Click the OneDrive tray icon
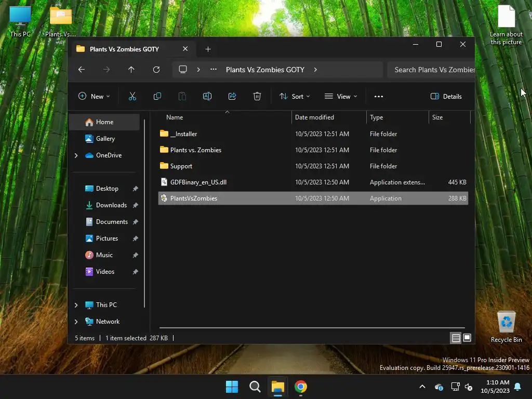This screenshot has height=399, width=532. click(x=438, y=387)
